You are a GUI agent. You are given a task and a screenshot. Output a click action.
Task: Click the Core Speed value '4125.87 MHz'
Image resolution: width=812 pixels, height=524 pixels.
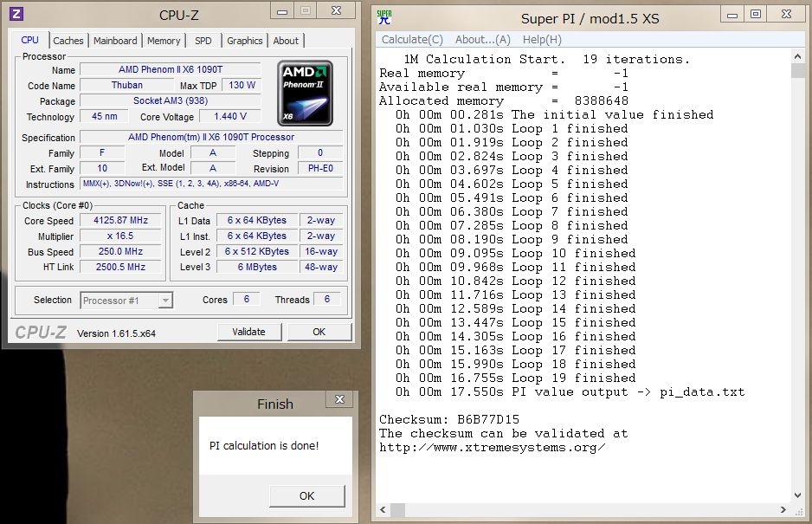tap(120, 220)
